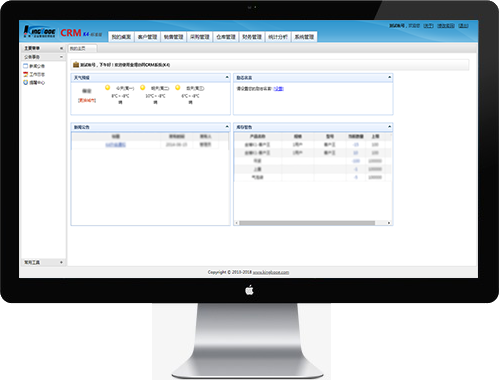Click the horizontal scrollbar in inventory table

click(x=307, y=223)
